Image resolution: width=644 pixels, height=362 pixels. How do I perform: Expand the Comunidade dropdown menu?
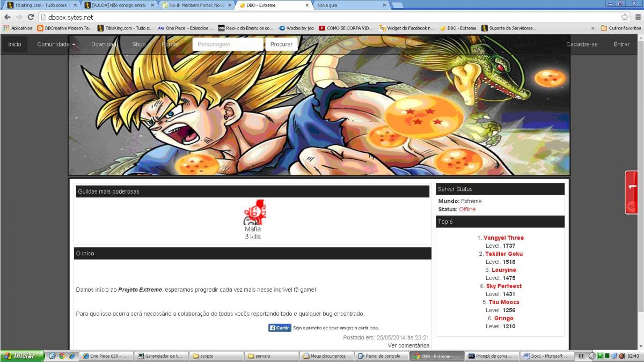(x=56, y=44)
